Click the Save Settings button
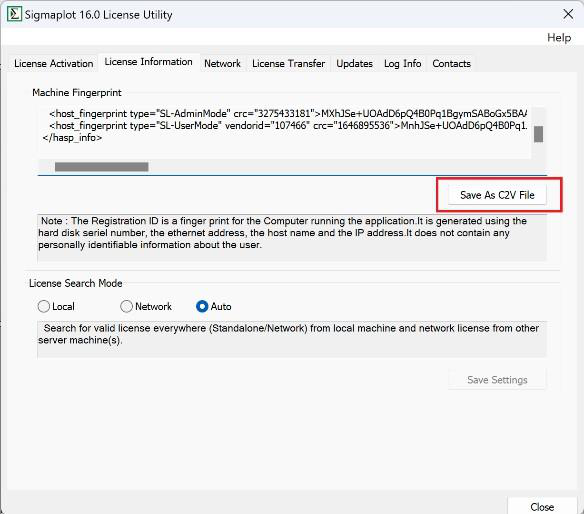Screen dimensions: 584x514 tap(497, 380)
